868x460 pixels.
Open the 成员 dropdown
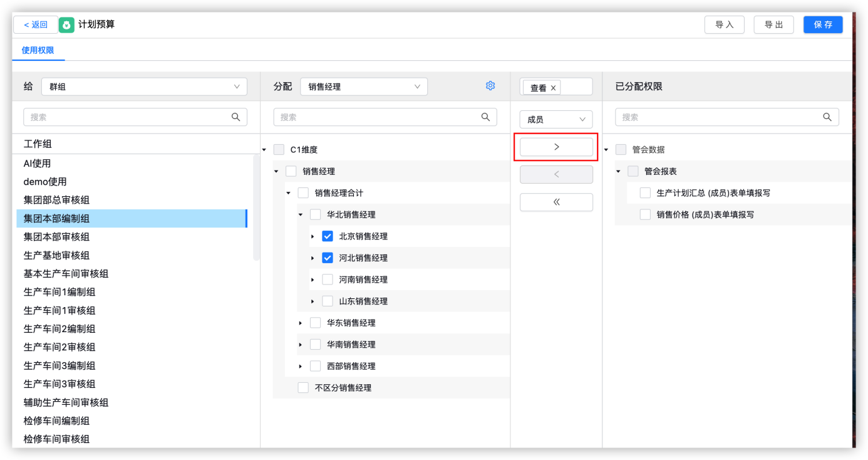coord(556,119)
